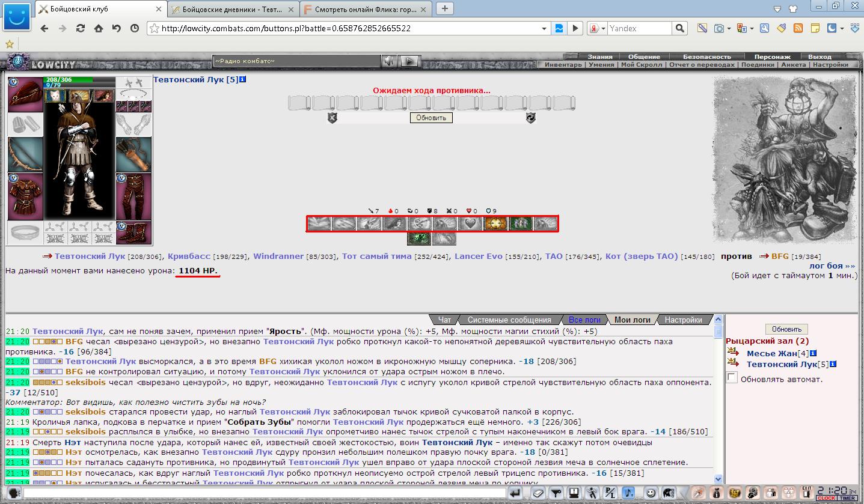Select the bow weapon slot
Image resolution: width=864 pixels, height=504 pixels.
click(x=25, y=154)
